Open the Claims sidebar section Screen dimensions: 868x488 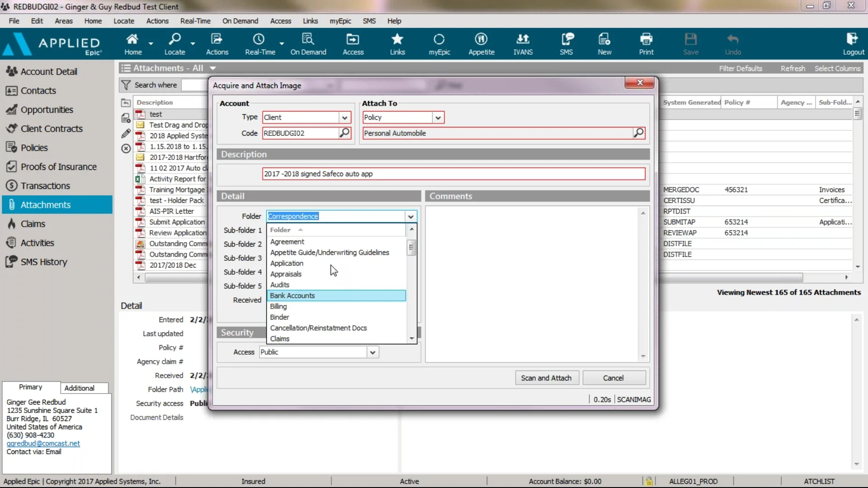click(33, 224)
